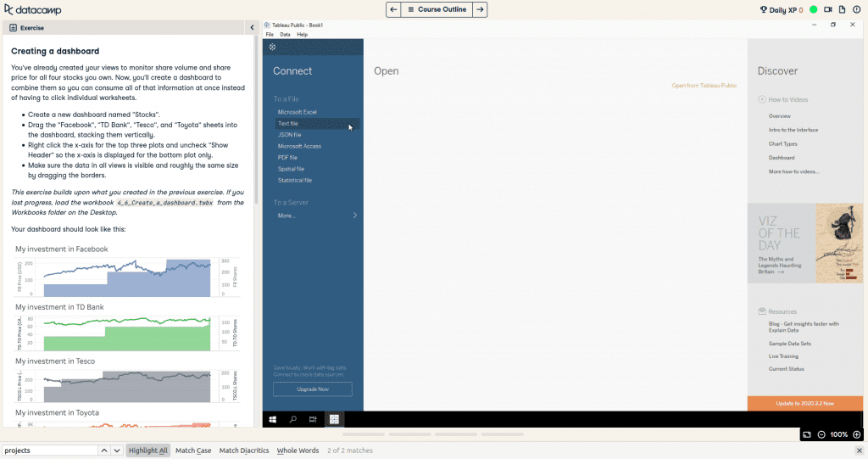Open Chart Types video link
Screen dimensions: 868x459
click(782, 143)
